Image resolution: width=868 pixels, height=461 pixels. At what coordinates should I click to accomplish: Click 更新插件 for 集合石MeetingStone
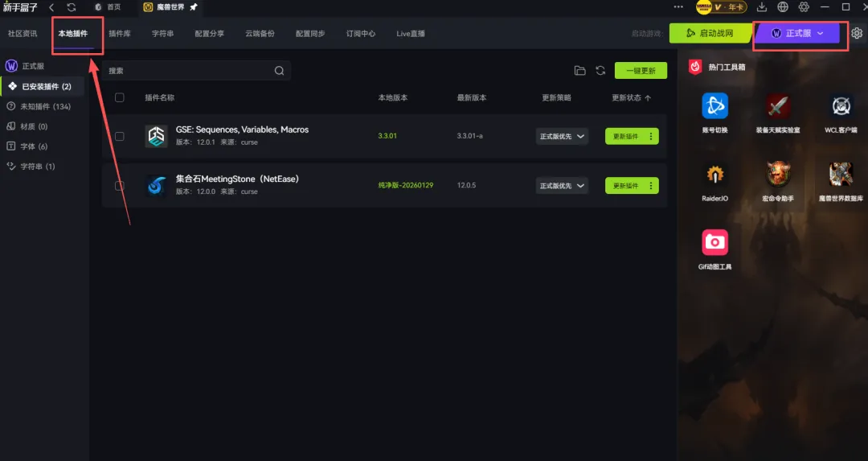(x=625, y=185)
